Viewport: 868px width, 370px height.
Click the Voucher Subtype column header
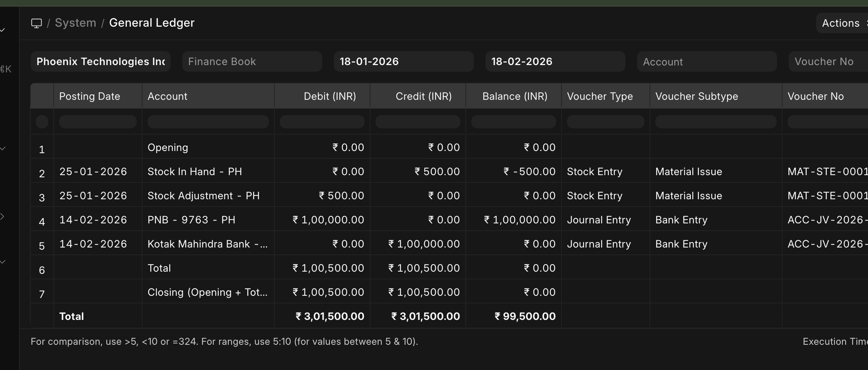696,96
